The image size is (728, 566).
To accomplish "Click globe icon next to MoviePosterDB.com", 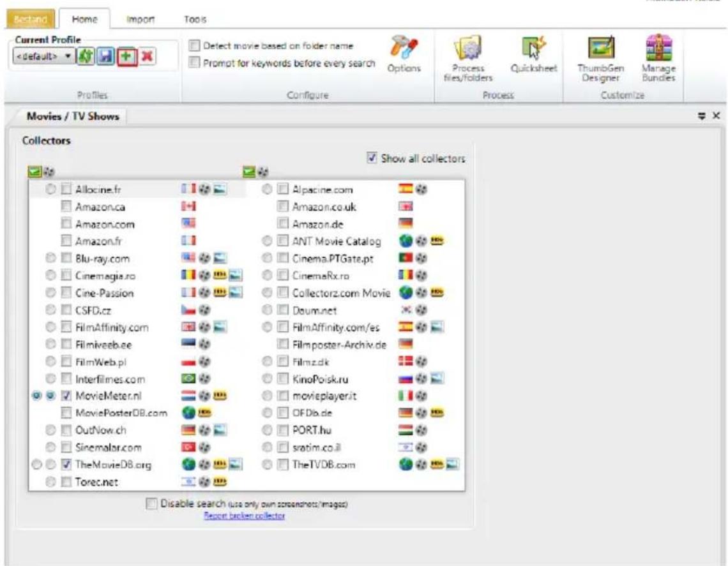I will [188, 412].
